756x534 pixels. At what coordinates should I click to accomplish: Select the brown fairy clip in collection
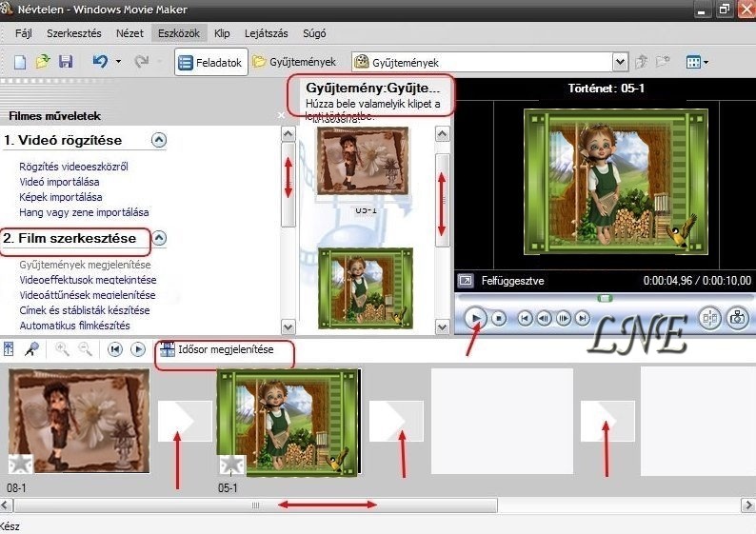pos(363,161)
